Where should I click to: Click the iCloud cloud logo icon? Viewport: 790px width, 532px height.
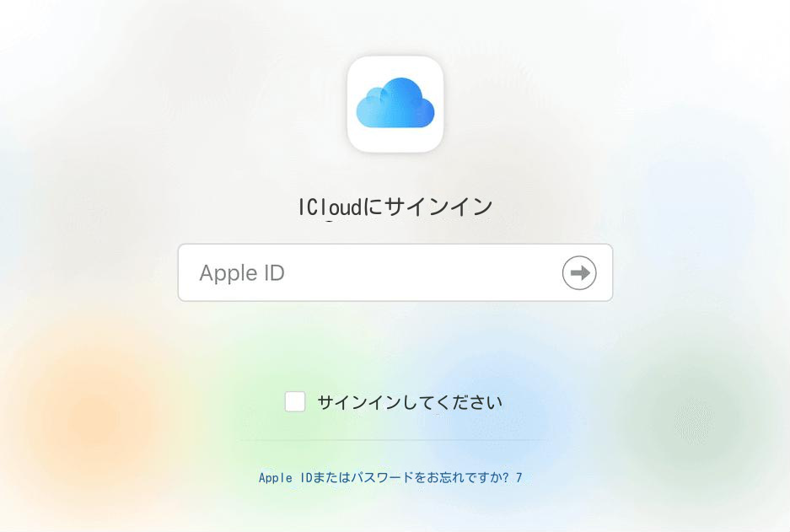coord(395,104)
